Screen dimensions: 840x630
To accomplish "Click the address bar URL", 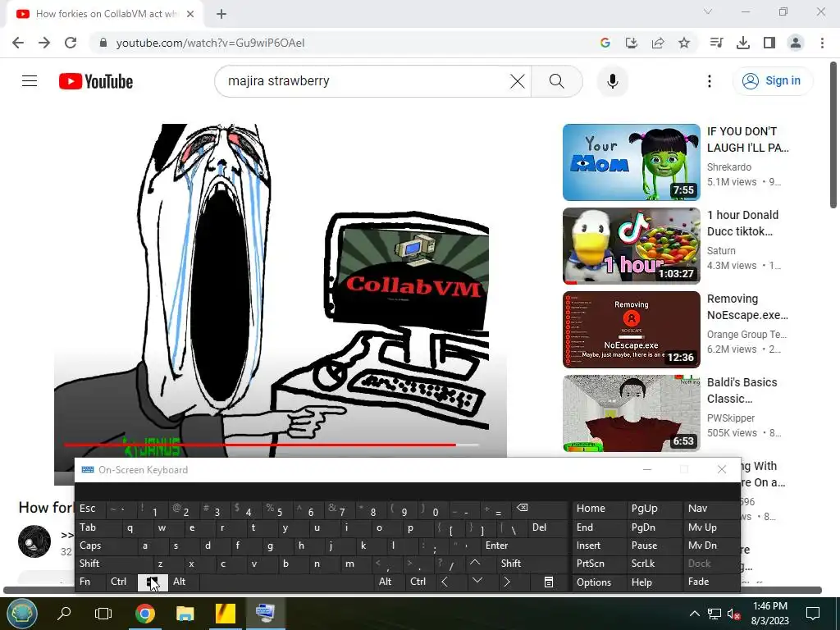I will point(210,43).
